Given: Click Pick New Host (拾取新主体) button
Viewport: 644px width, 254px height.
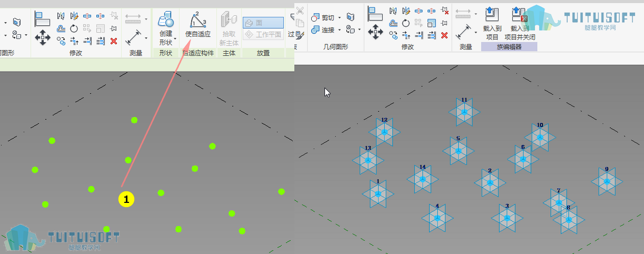Looking at the screenshot, I should click(x=229, y=28).
